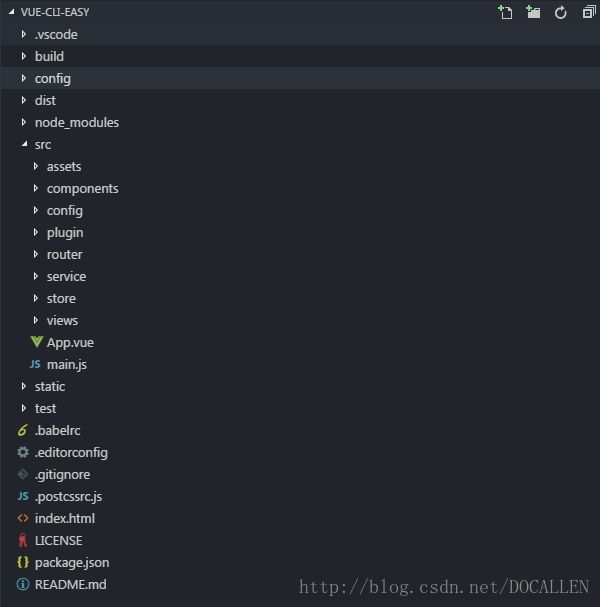This screenshot has width=600, height=607.
Task: Click the braces icon beside package.json
Action: click(23, 562)
